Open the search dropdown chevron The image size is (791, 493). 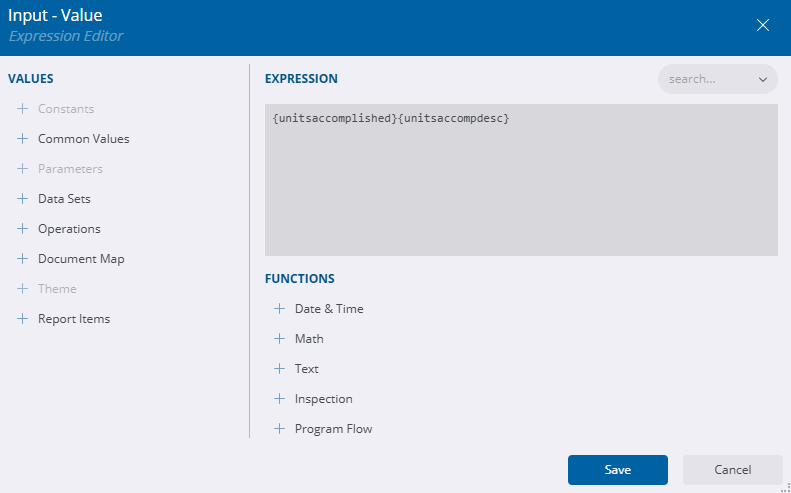click(763, 79)
